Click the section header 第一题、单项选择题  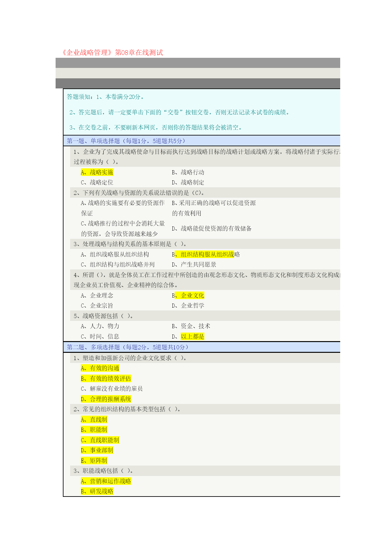pyautogui.click(x=126, y=141)
